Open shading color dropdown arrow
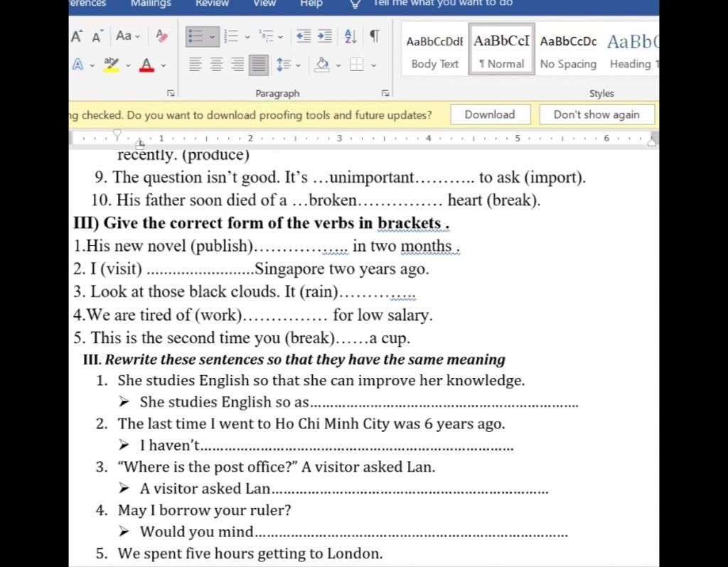Screen dimensions: 728x567 coord(338,65)
